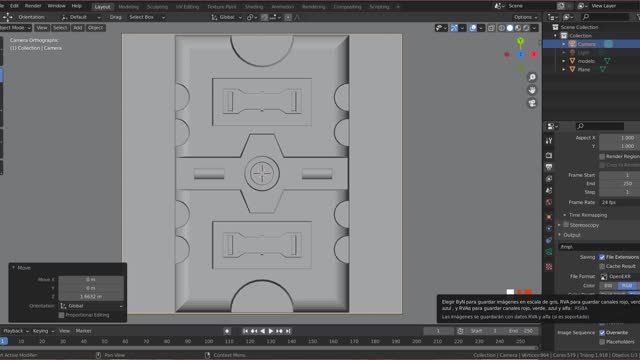Open the Render properties tab icon
The image size is (640, 360).
(549, 155)
